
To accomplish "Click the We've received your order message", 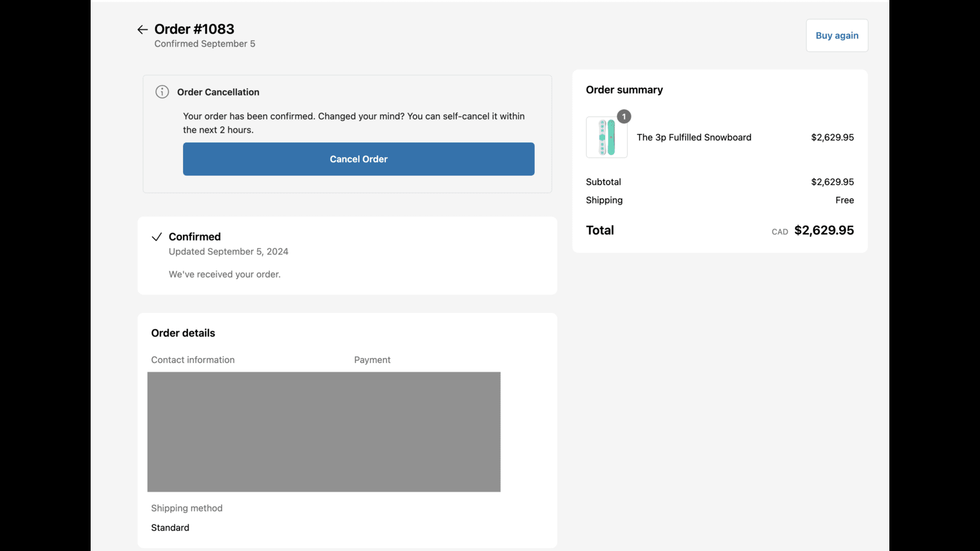I will (x=224, y=274).
